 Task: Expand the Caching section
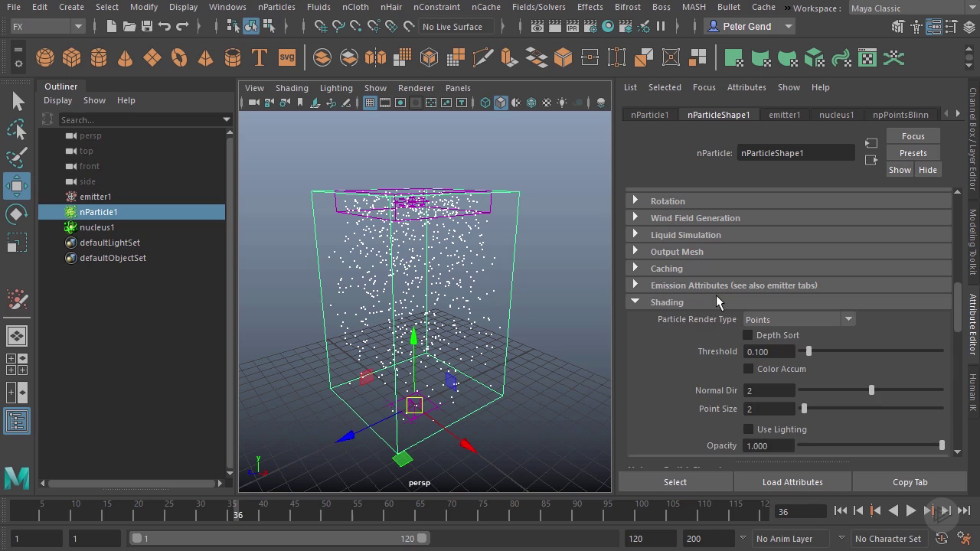635,269
